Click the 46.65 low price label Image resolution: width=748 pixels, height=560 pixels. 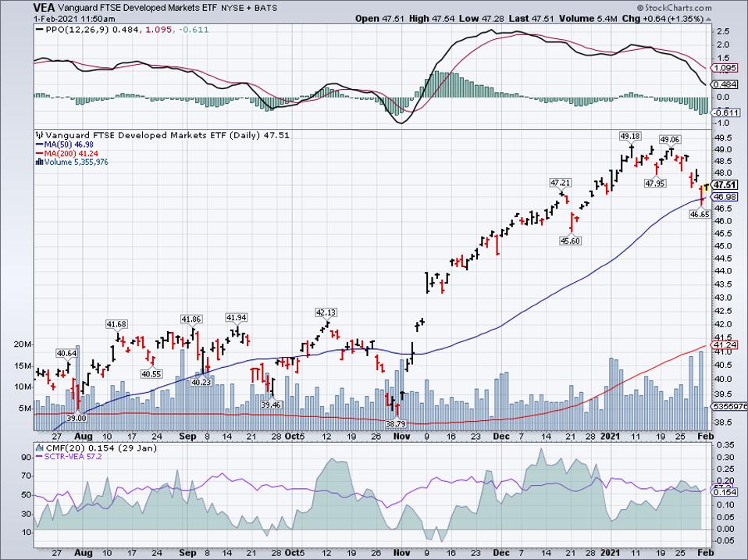coord(700,215)
